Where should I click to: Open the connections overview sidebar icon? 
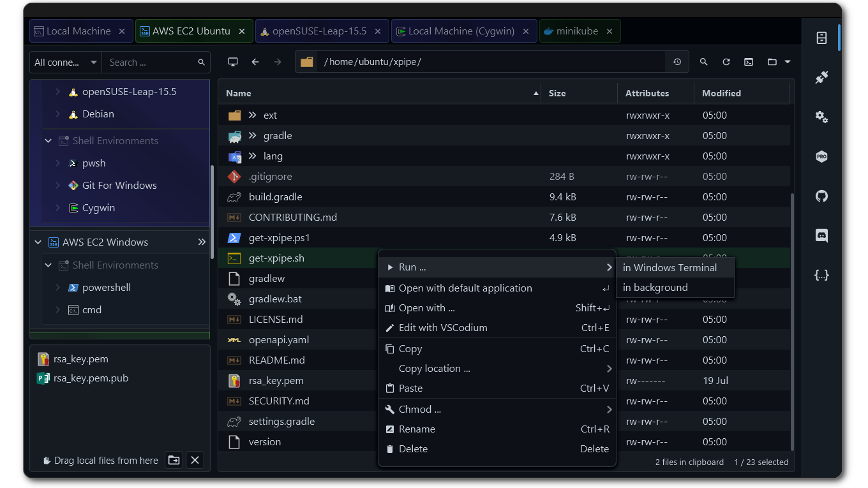821,77
